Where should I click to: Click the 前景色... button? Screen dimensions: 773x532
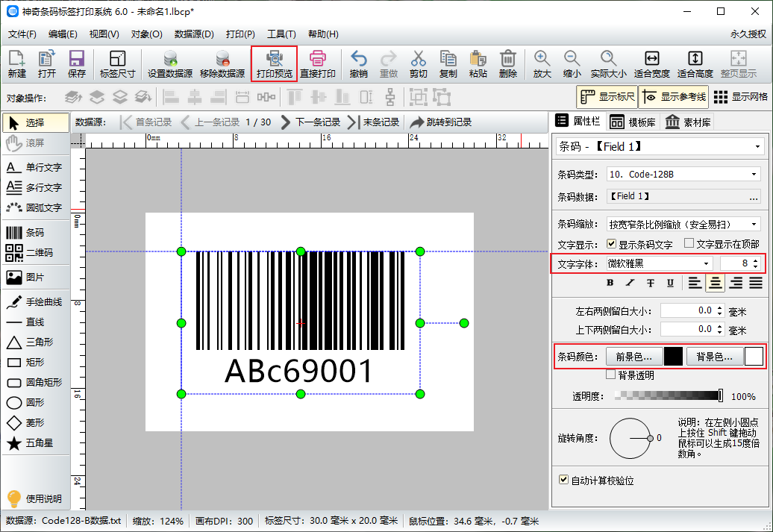[633, 357]
